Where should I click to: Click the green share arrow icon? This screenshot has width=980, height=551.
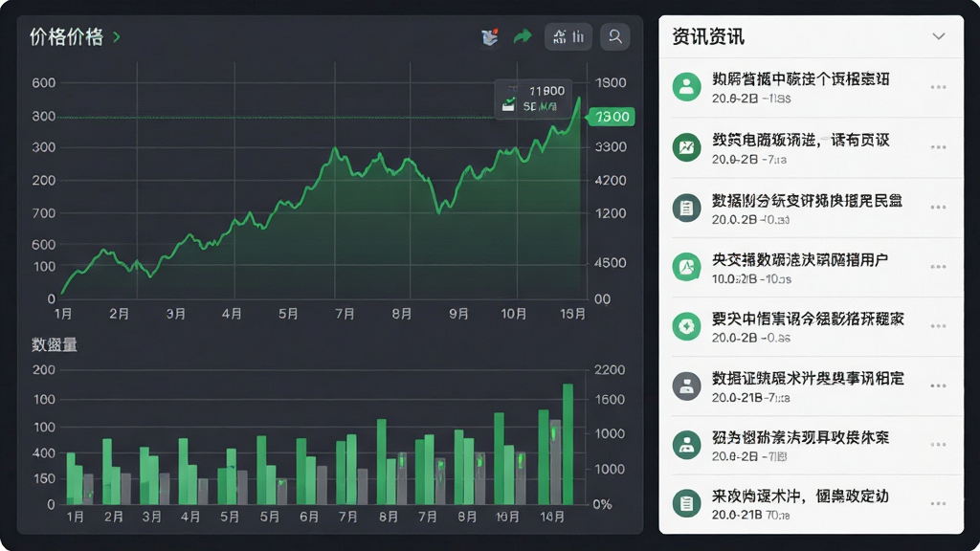pos(523,37)
